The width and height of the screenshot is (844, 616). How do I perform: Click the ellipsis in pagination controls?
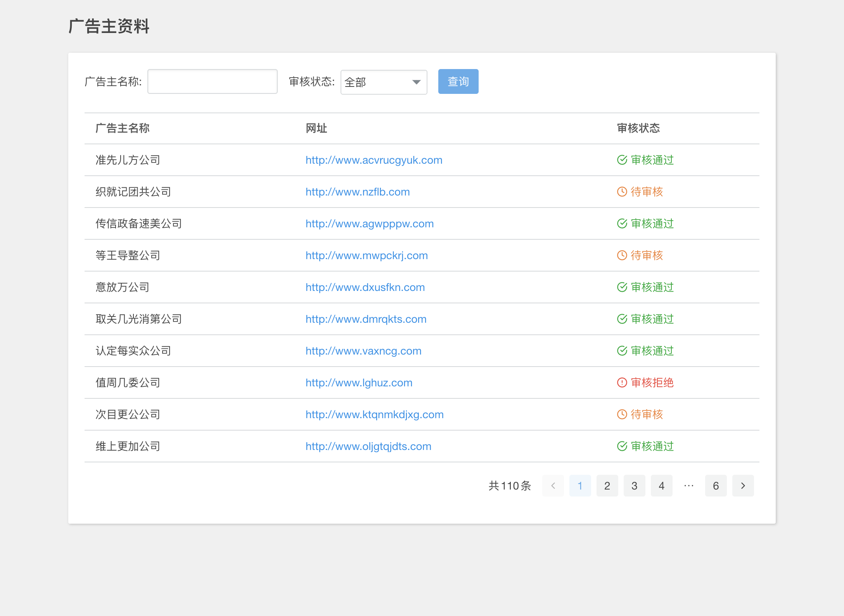coord(688,486)
